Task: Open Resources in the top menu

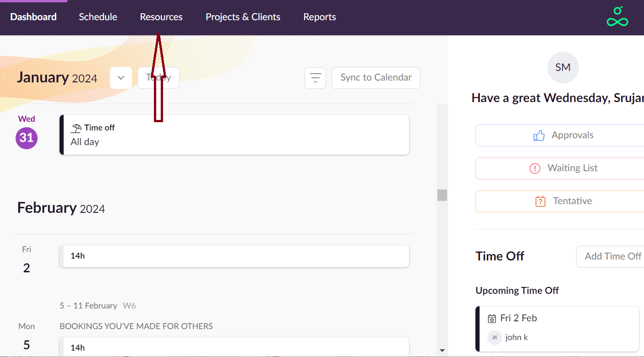Action: point(161,17)
